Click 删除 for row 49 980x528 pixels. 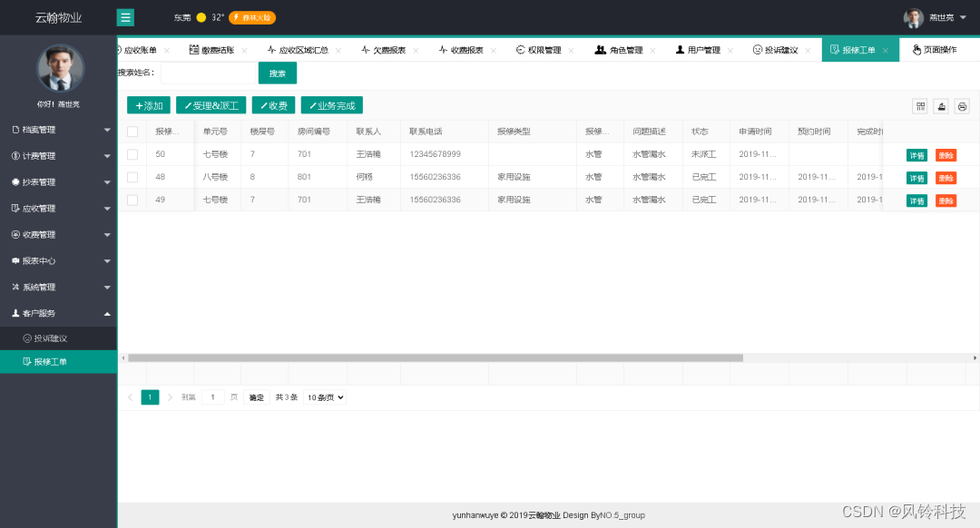pyautogui.click(x=946, y=200)
